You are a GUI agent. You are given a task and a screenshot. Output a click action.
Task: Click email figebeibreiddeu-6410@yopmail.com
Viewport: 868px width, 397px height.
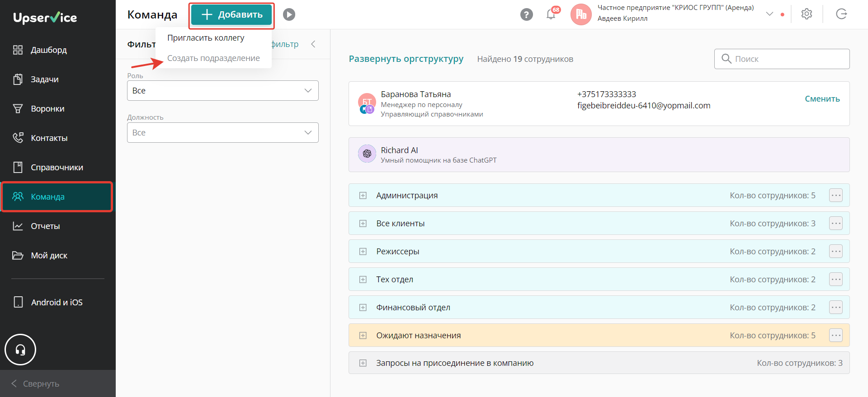pyautogui.click(x=644, y=106)
